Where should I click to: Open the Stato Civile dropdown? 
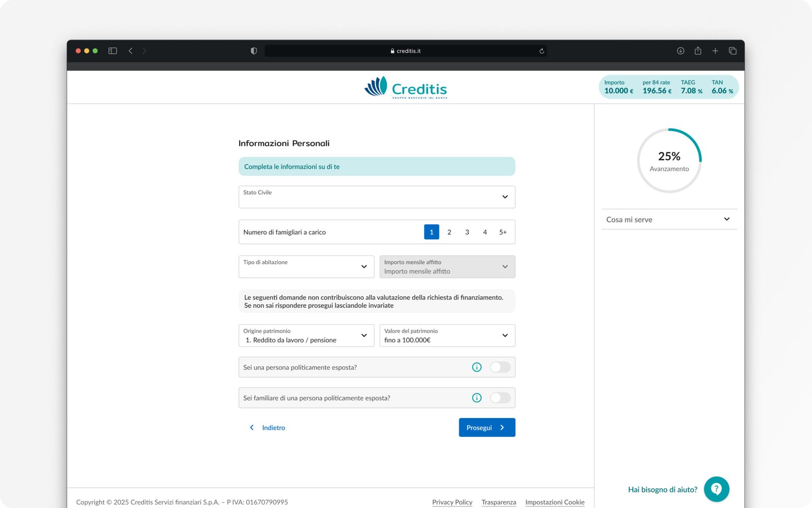click(377, 197)
